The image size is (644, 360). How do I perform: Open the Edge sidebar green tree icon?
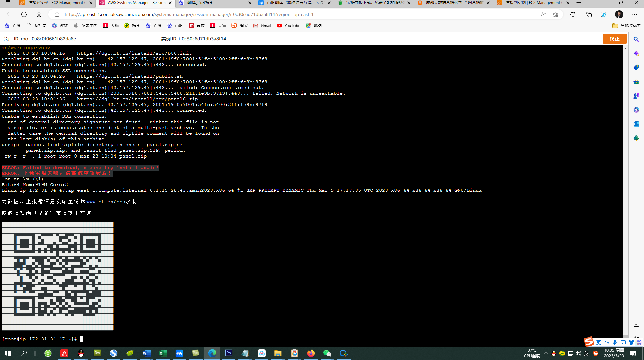pyautogui.click(x=636, y=138)
